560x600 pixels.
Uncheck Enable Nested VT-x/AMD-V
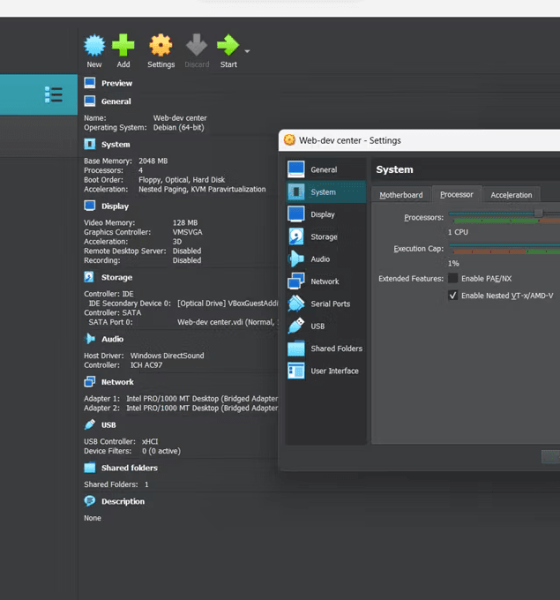click(x=453, y=295)
